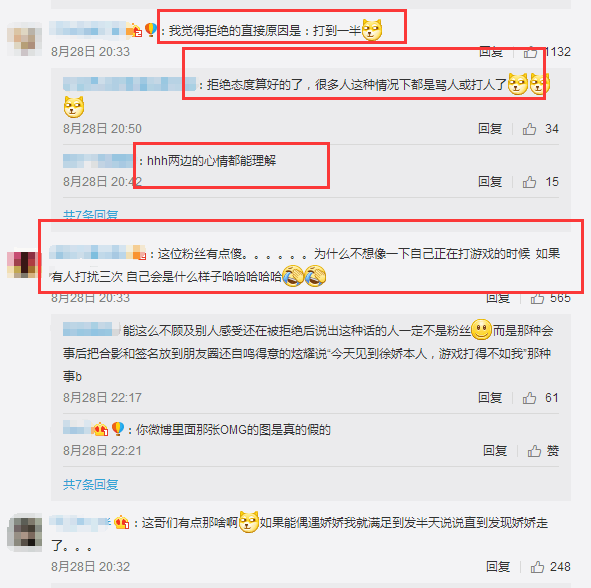The width and height of the screenshot is (591, 588).
Task: Click 回复 on the 20:32 comment
Action: tap(498, 567)
